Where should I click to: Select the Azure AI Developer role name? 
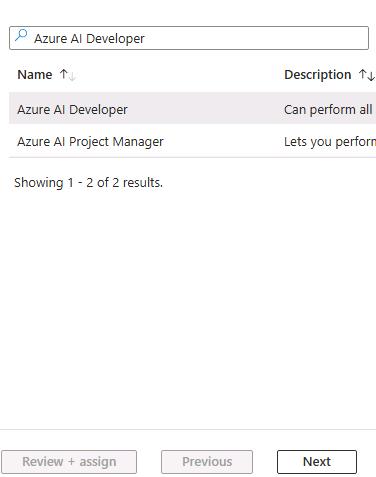click(x=72, y=110)
